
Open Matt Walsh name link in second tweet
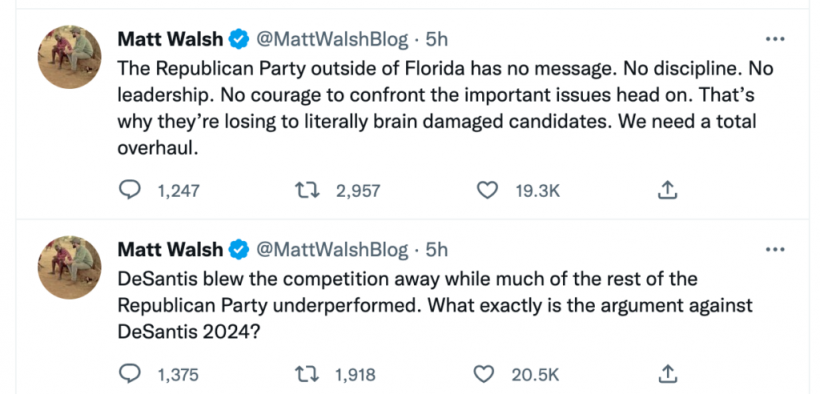pos(170,250)
